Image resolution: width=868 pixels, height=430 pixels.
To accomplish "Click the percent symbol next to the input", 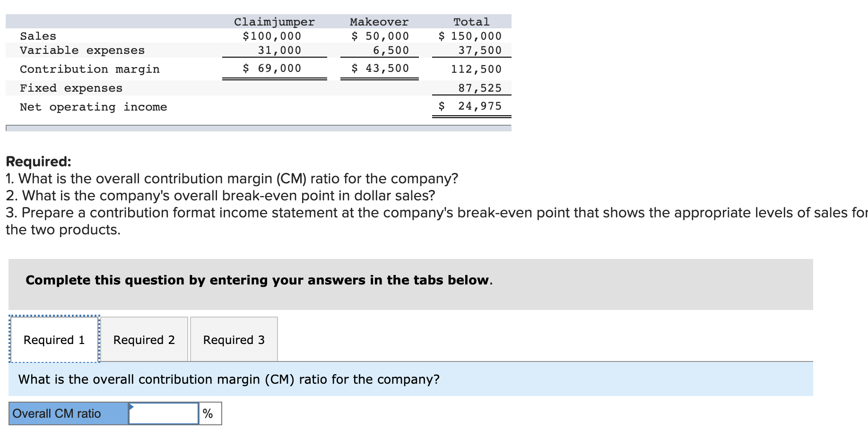I will click(208, 413).
